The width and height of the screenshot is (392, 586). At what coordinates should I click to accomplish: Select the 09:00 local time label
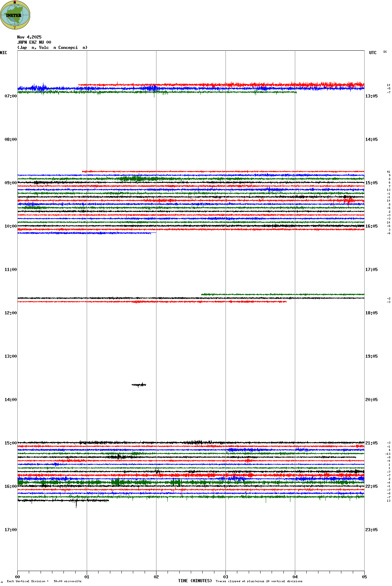[11, 183]
